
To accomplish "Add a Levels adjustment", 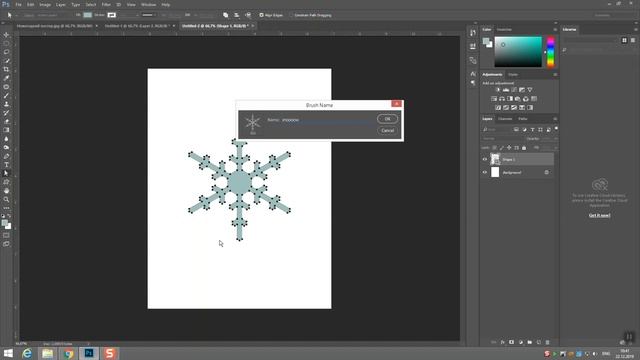I will coord(506,90).
